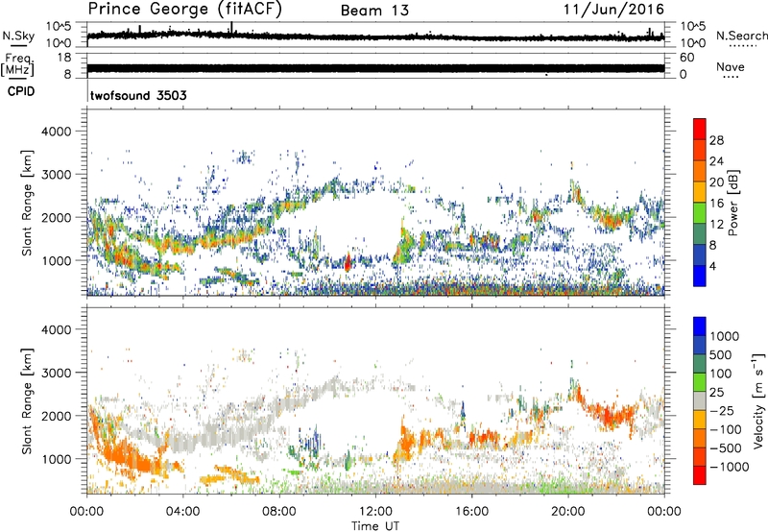Click the 'CPID' label
768x532 pixels.
pyautogui.click(x=21, y=91)
